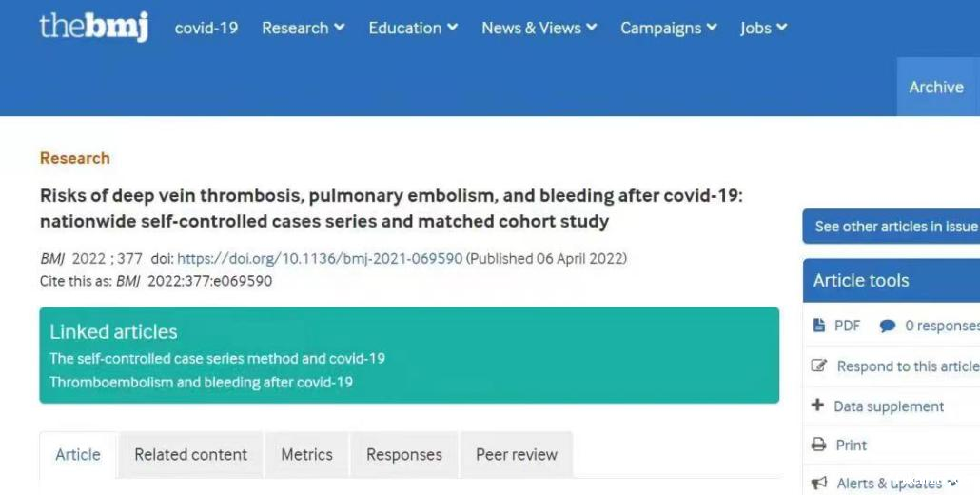Image resolution: width=980 pixels, height=495 pixels.
Task: Click the responses speech bubble icon
Action: [887, 326]
